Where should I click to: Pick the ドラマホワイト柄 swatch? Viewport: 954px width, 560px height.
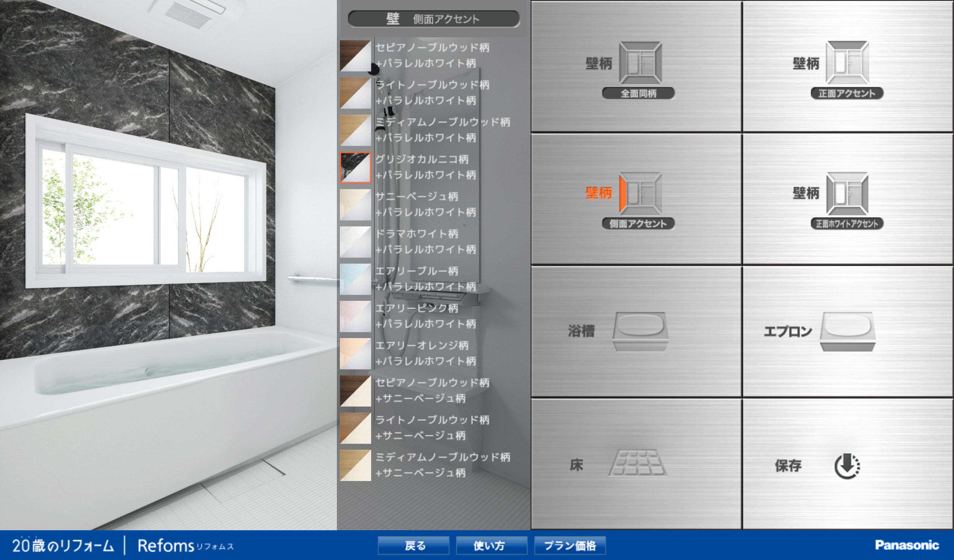pos(355,242)
